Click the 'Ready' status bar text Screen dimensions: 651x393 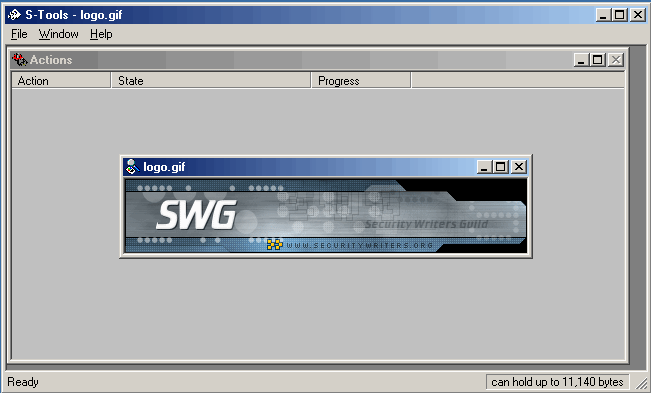point(23,382)
